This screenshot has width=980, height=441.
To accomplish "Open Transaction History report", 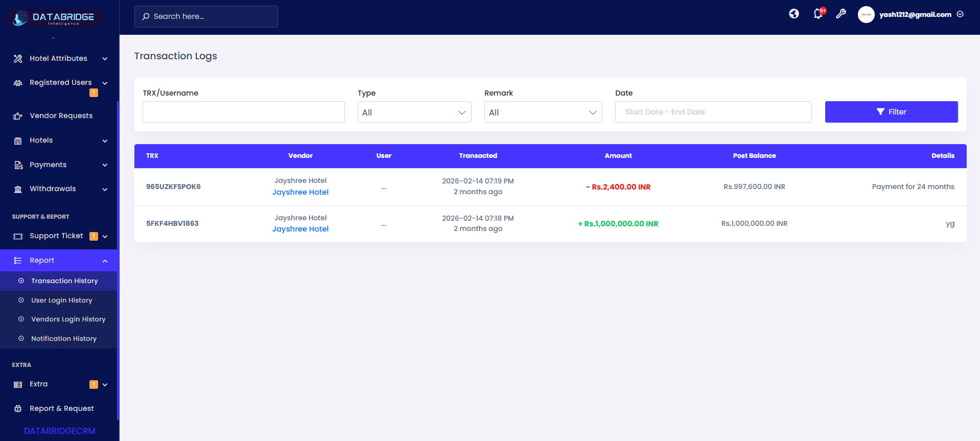I will [x=64, y=281].
